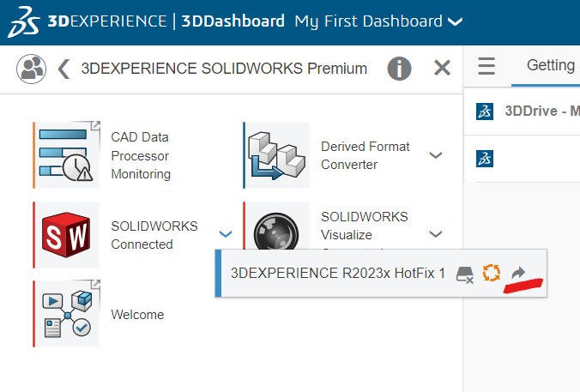Select 3DEXPERIENCE R2023x HotFix 1 entry
580x392 pixels.
coord(338,273)
